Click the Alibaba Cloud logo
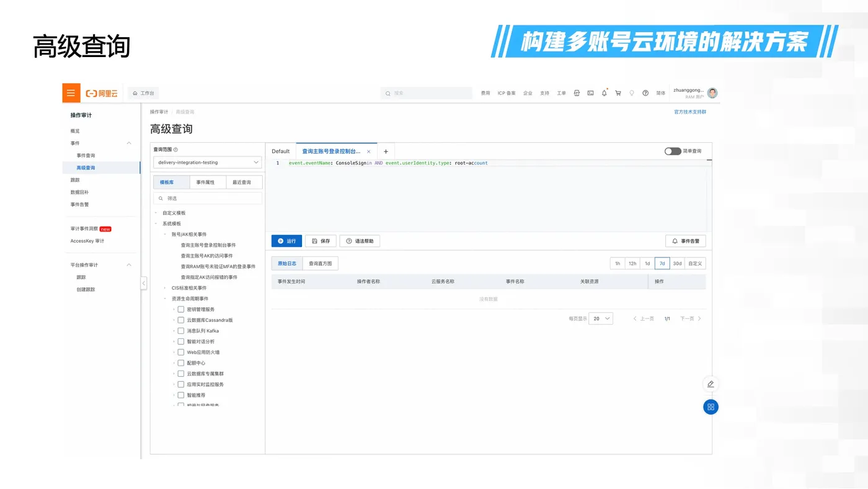 pyautogui.click(x=102, y=93)
